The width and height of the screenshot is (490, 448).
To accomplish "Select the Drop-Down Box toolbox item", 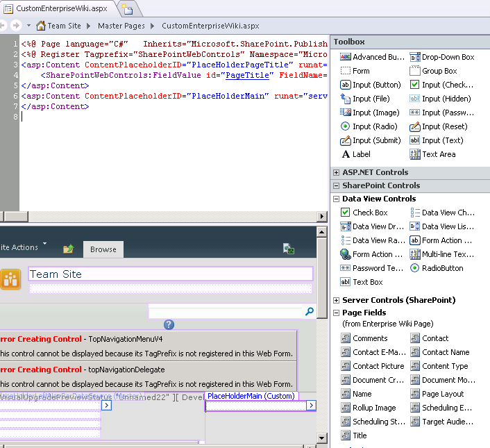I will pos(442,57).
